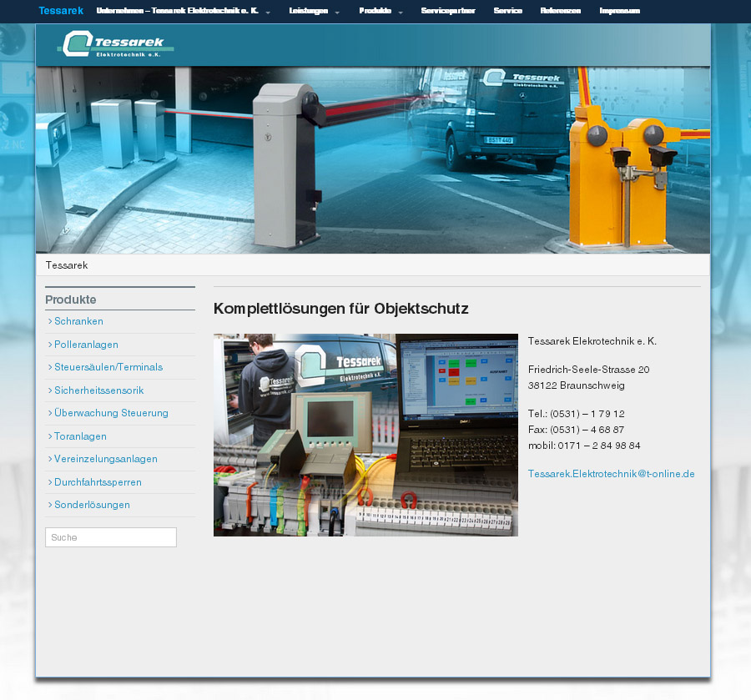Go to the Servicepartner page

[448, 11]
